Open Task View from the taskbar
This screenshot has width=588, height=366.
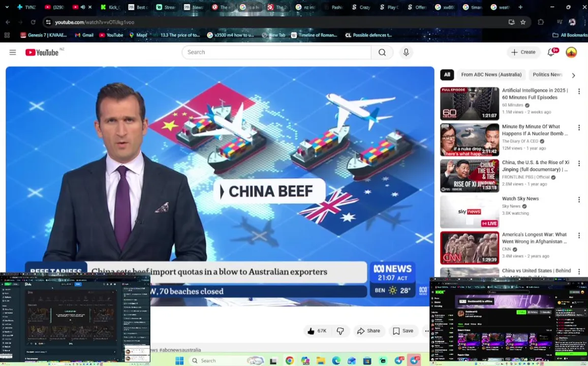coord(273,361)
